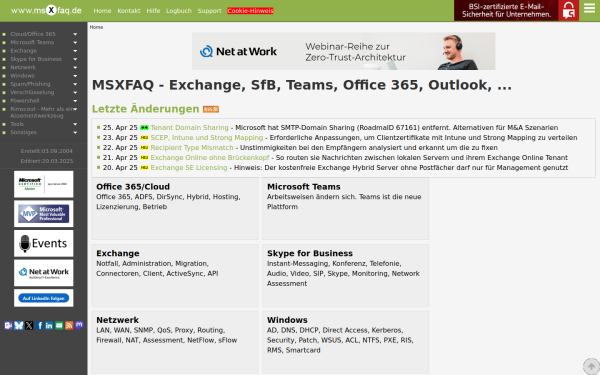Click the Letzte Änderungen heading

[x=145, y=109]
